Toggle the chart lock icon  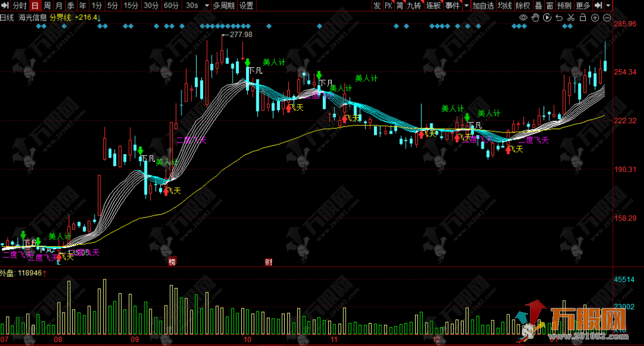582,18
